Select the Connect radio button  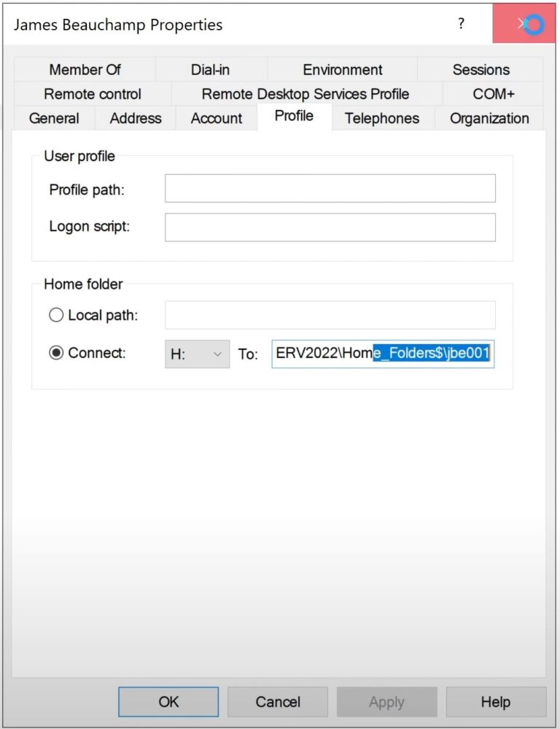(56, 353)
